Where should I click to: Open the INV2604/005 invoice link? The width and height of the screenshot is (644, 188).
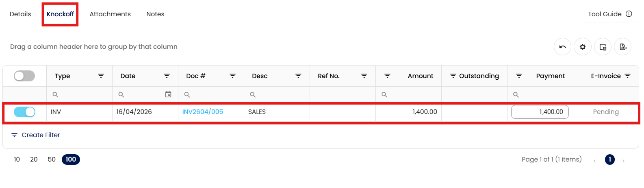pyautogui.click(x=202, y=112)
